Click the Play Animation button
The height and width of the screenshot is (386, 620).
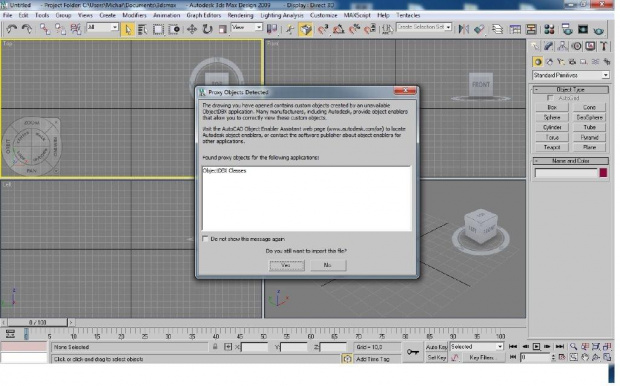[536, 346]
